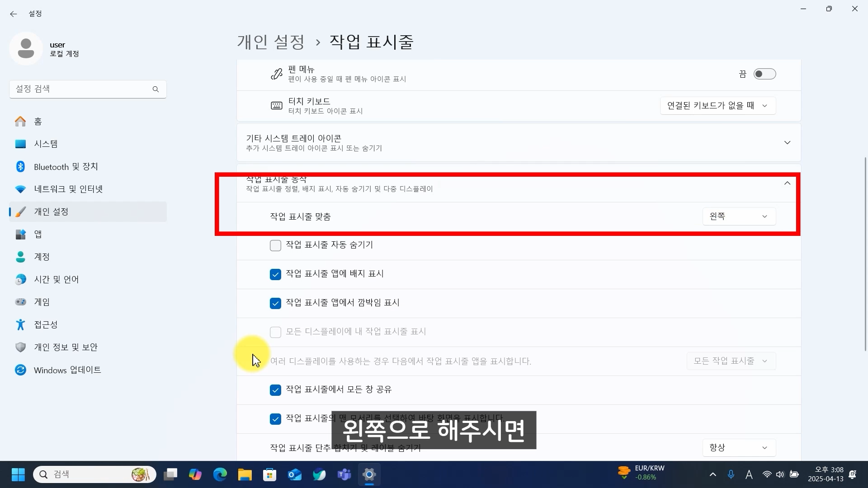The image size is (868, 488).
Task: Select 시스템 in the sidebar
Action: [46, 144]
